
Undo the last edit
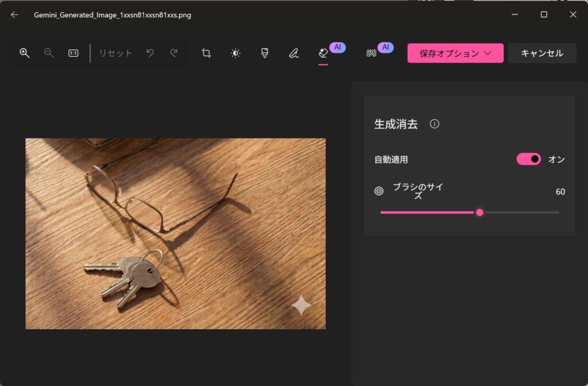click(x=150, y=53)
